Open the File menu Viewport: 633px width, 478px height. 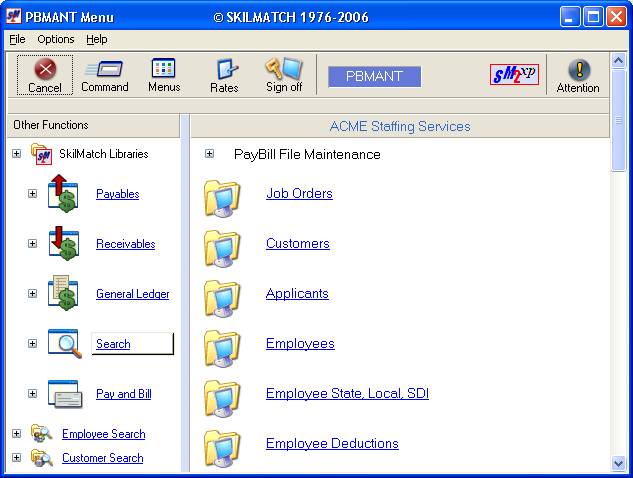pos(17,39)
